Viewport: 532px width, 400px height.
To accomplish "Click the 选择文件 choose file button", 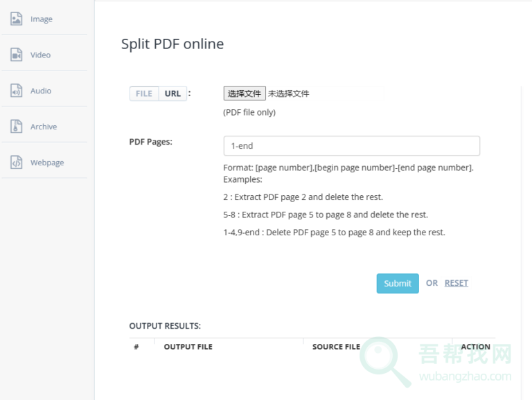I will 245,93.
